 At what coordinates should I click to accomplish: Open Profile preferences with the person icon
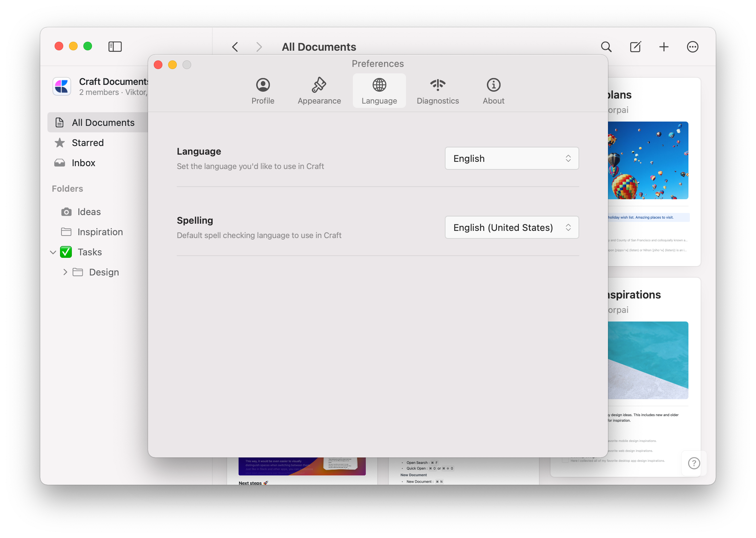[263, 90]
